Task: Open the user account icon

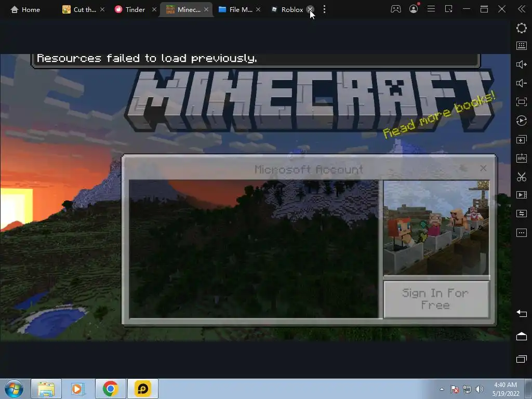Action: click(x=414, y=9)
